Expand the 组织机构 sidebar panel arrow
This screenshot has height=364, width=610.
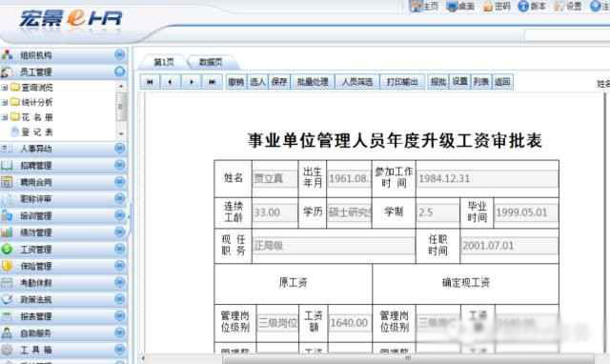click(x=120, y=55)
